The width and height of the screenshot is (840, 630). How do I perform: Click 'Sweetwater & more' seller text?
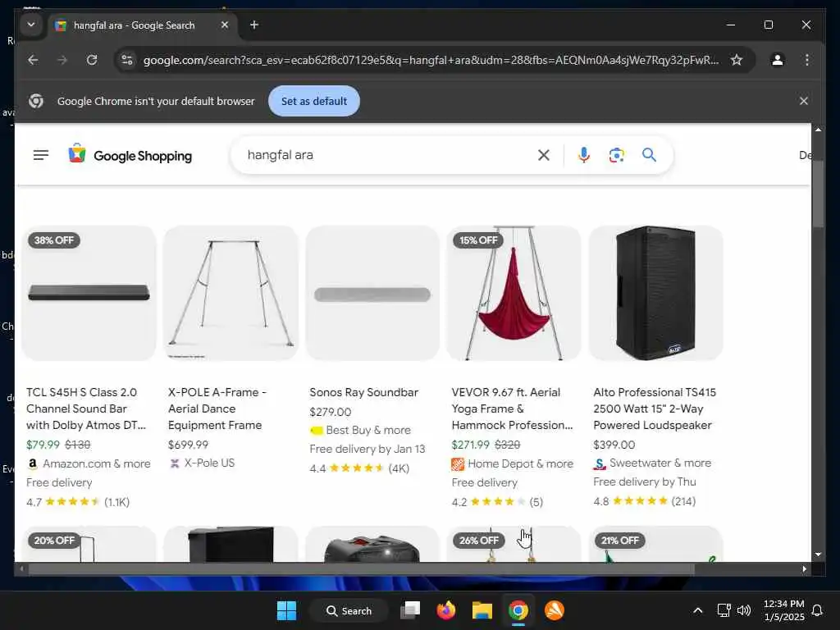point(660,463)
